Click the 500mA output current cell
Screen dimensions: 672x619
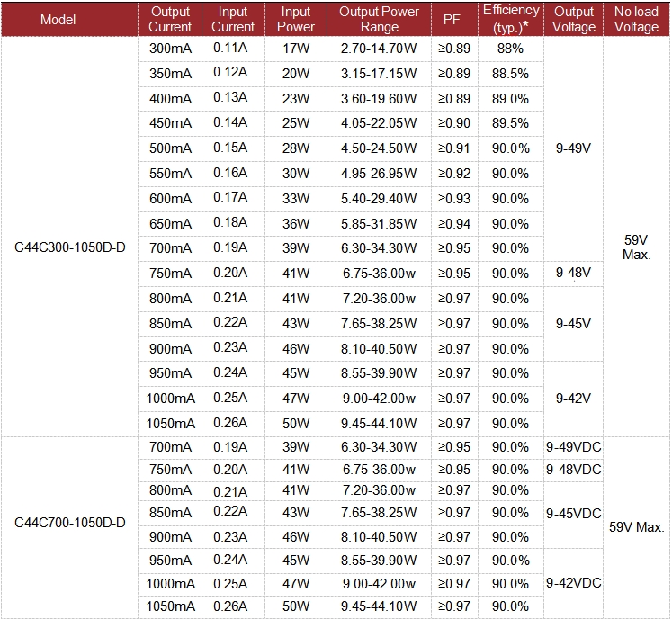click(x=171, y=148)
